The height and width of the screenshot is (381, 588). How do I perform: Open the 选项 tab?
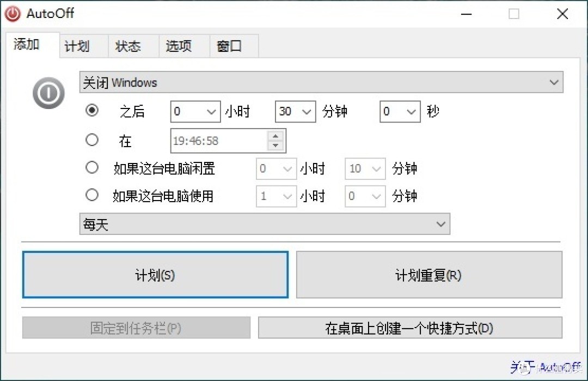178,46
